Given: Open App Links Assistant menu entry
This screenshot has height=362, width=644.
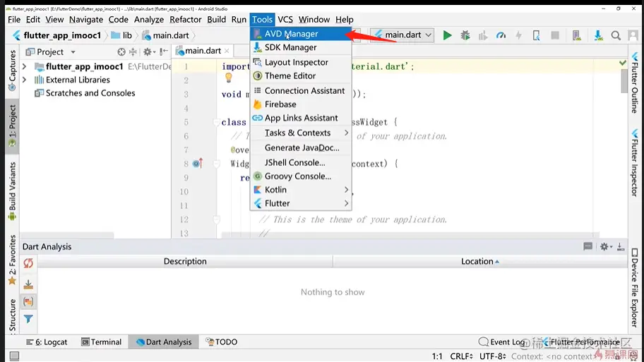Looking at the screenshot, I should [x=301, y=118].
